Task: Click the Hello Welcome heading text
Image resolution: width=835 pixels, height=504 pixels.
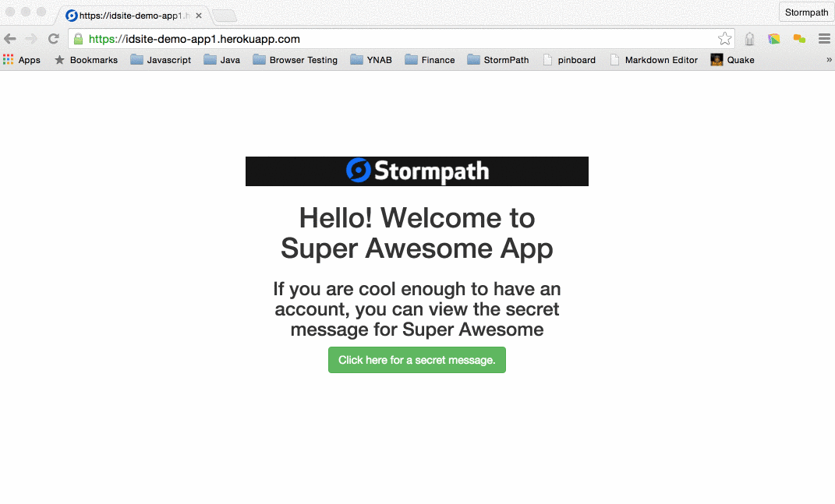Action: point(417,233)
